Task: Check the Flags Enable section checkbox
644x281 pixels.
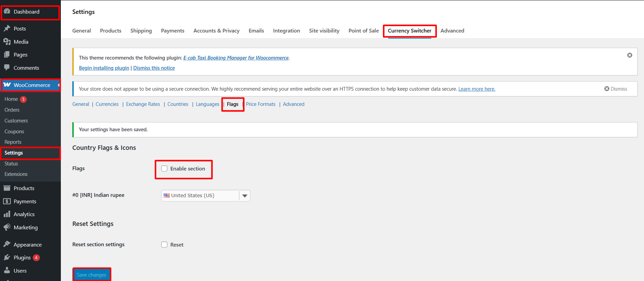Action: tap(164, 168)
